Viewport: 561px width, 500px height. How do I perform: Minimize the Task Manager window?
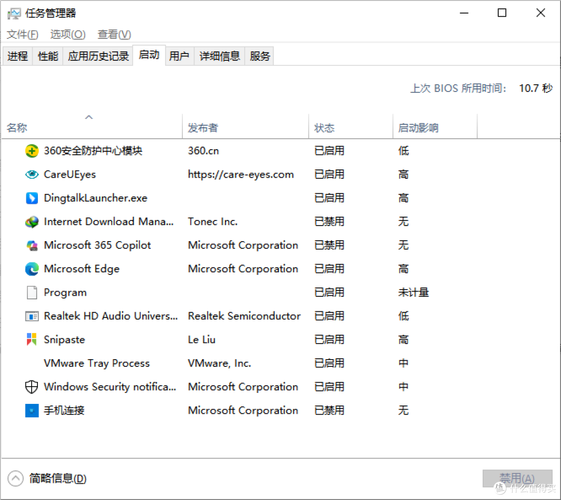(x=464, y=13)
